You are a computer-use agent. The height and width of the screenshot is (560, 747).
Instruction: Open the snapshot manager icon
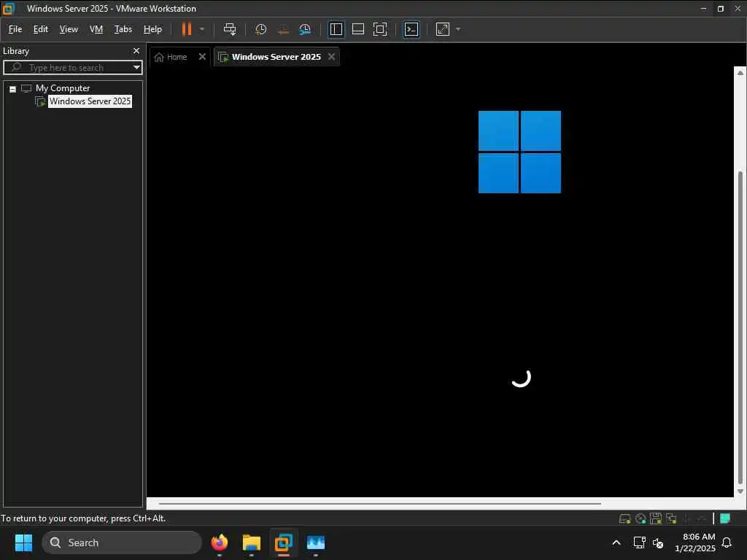pos(305,29)
